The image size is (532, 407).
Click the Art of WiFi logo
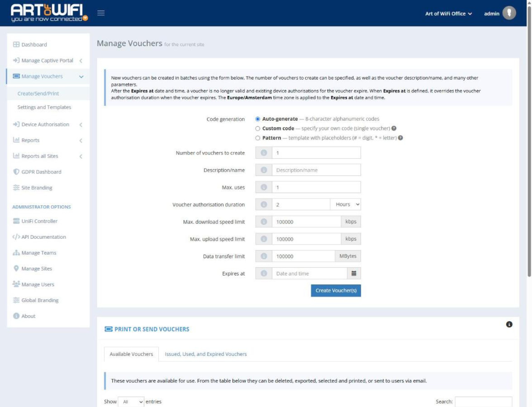pos(49,13)
